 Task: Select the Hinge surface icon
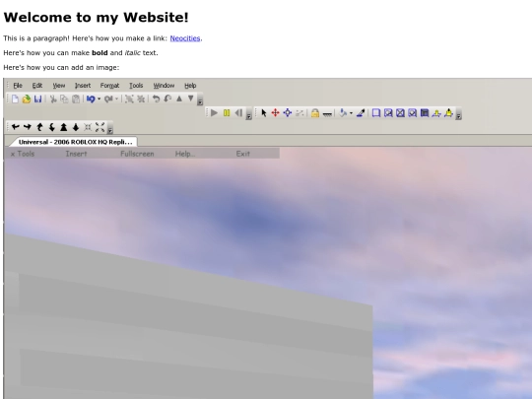(436, 113)
